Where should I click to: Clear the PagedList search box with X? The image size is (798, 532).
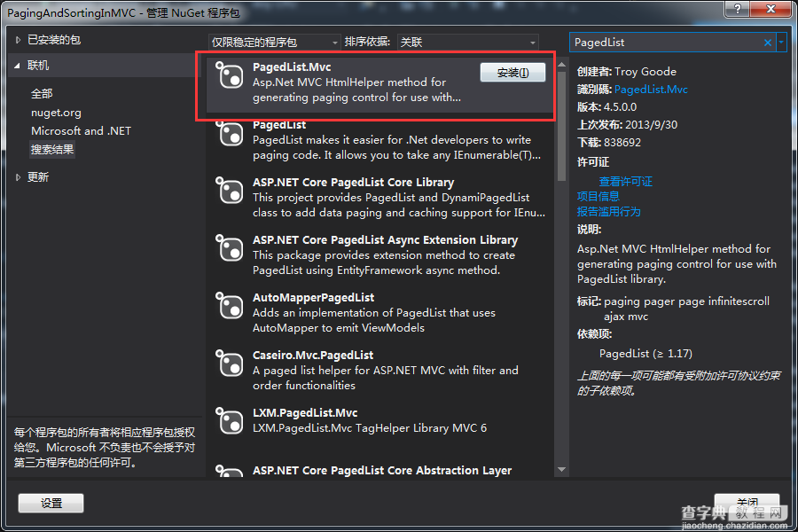(768, 43)
